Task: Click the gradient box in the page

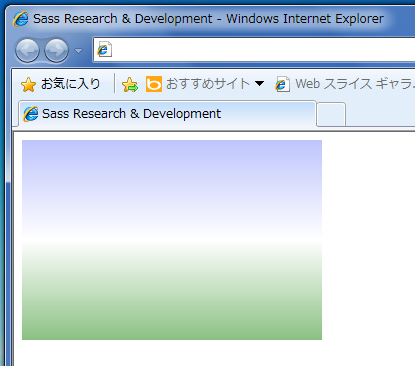Action: click(x=172, y=240)
